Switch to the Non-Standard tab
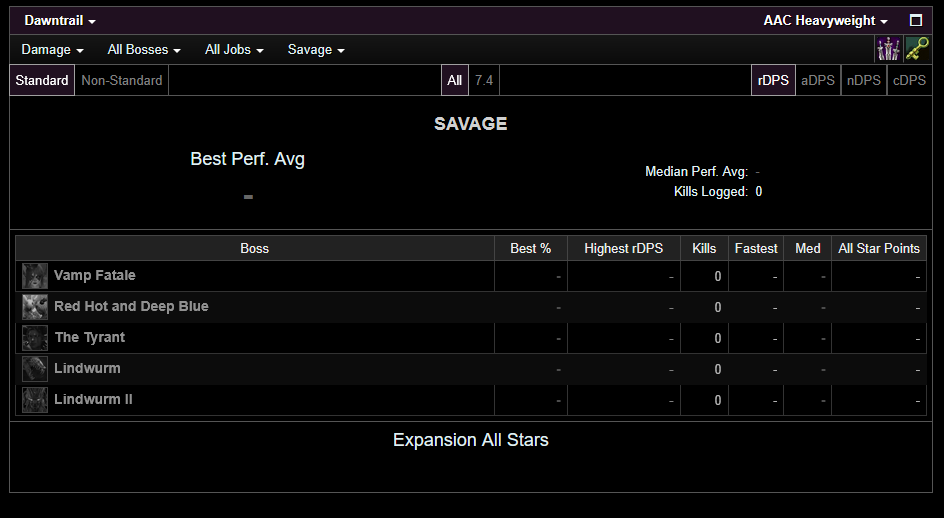The height and width of the screenshot is (518, 944). (122, 80)
